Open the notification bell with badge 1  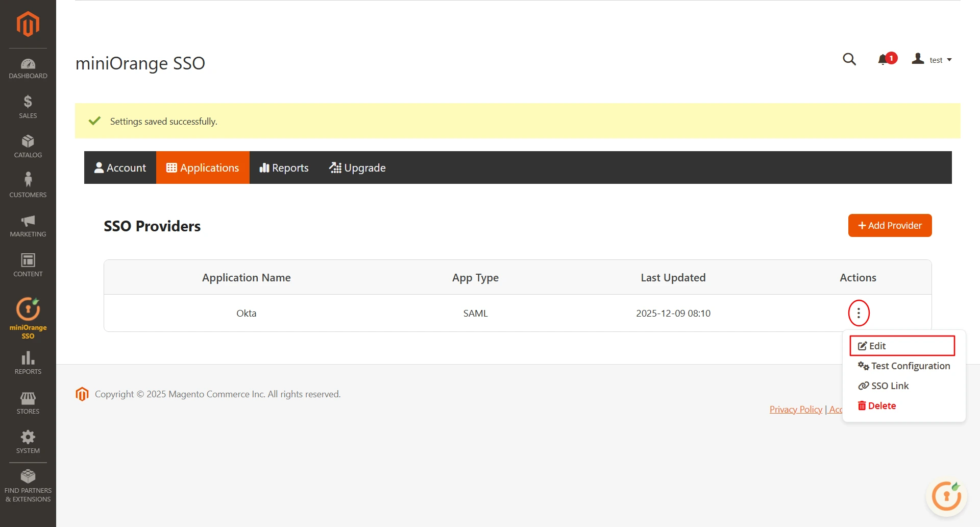coord(884,59)
